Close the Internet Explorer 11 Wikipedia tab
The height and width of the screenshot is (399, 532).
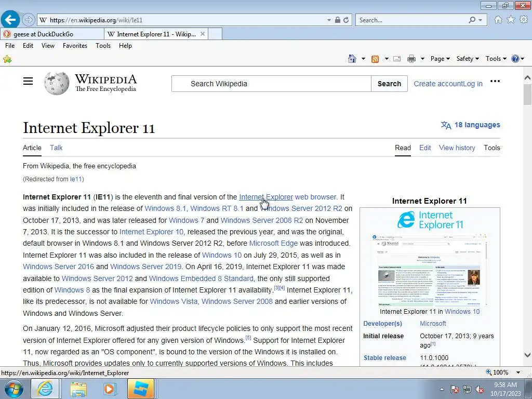coord(203,34)
